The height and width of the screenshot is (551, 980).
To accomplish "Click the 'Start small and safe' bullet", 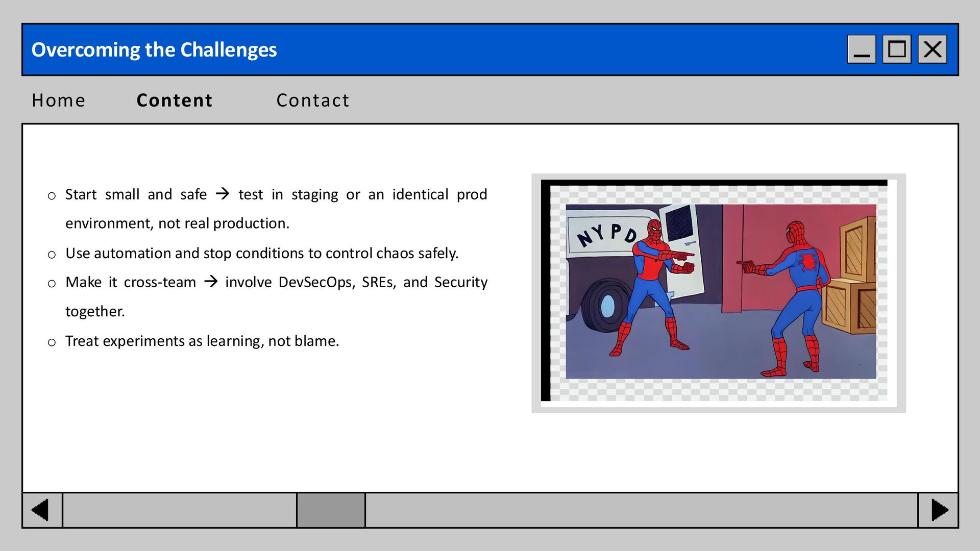I will pyautogui.click(x=135, y=194).
